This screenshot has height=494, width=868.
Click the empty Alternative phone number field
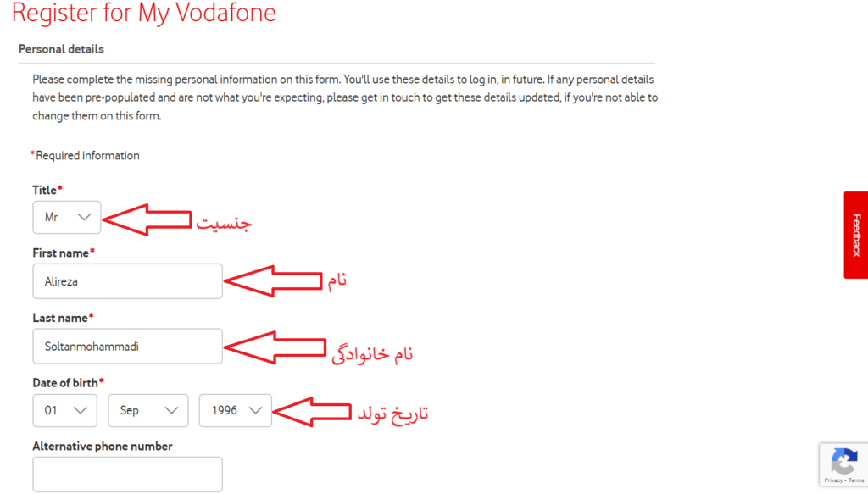pyautogui.click(x=127, y=475)
